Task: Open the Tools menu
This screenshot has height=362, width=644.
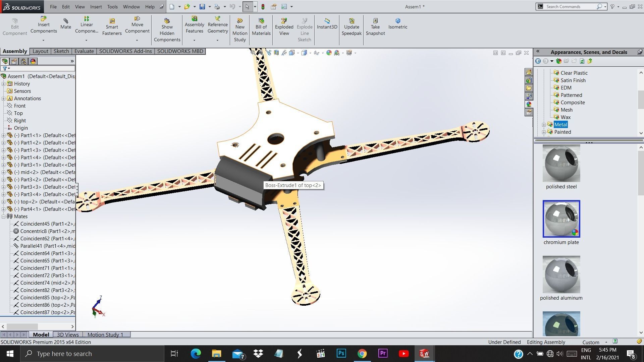Action: pos(112,7)
